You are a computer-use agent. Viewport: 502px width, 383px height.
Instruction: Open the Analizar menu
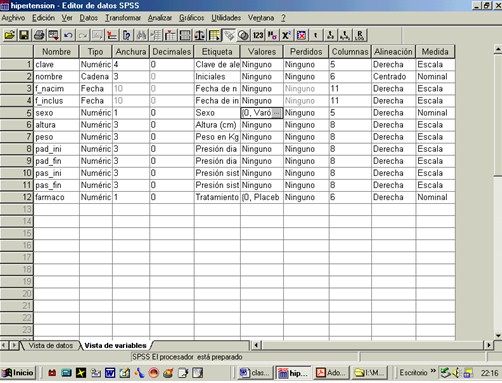pyautogui.click(x=160, y=18)
